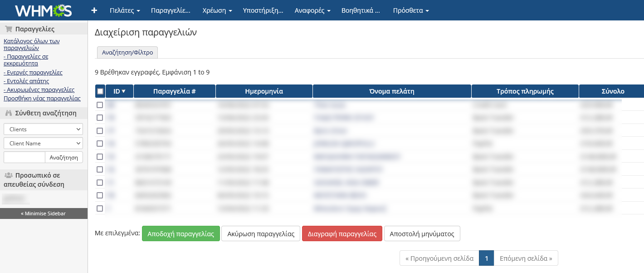Click the sidebar search text field
The height and width of the screenshot is (273, 644).
(24, 157)
